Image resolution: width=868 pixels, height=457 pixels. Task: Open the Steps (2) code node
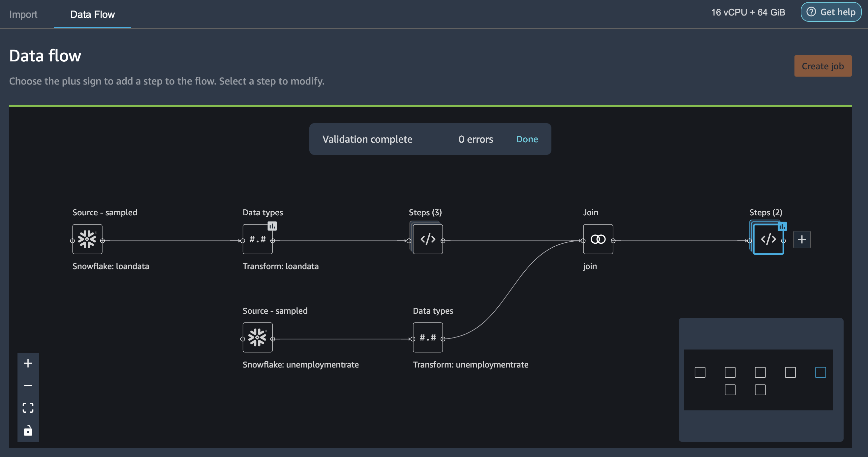768,240
